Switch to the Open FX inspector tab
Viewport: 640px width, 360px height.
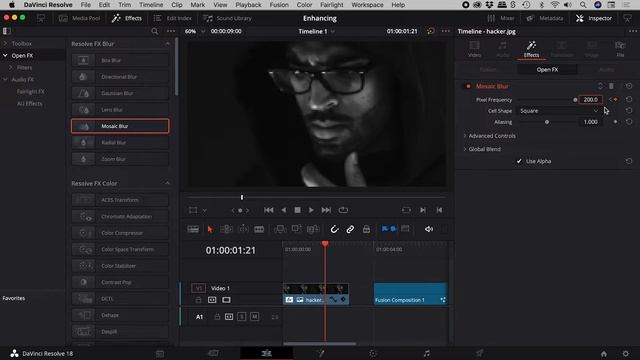tap(547, 70)
